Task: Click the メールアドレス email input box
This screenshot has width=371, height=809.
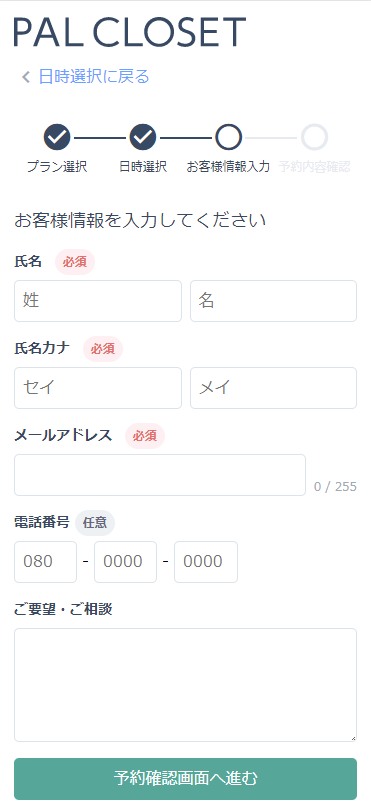Action: pos(160,475)
